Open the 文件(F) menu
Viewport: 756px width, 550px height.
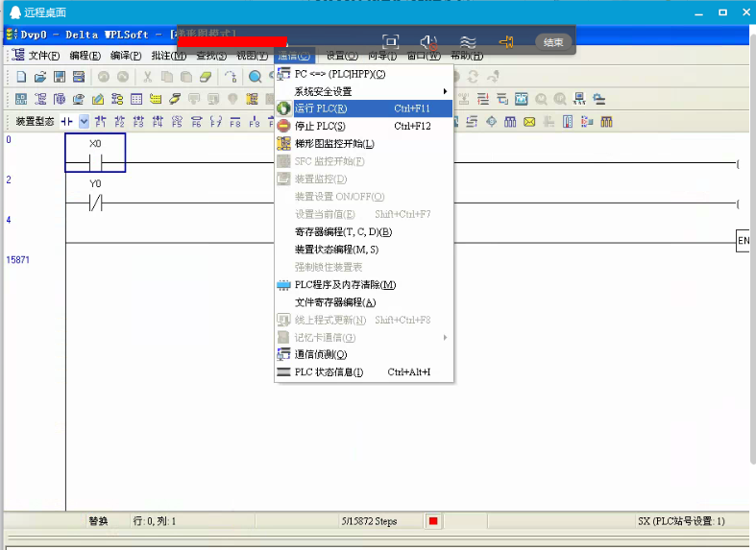[44, 56]
